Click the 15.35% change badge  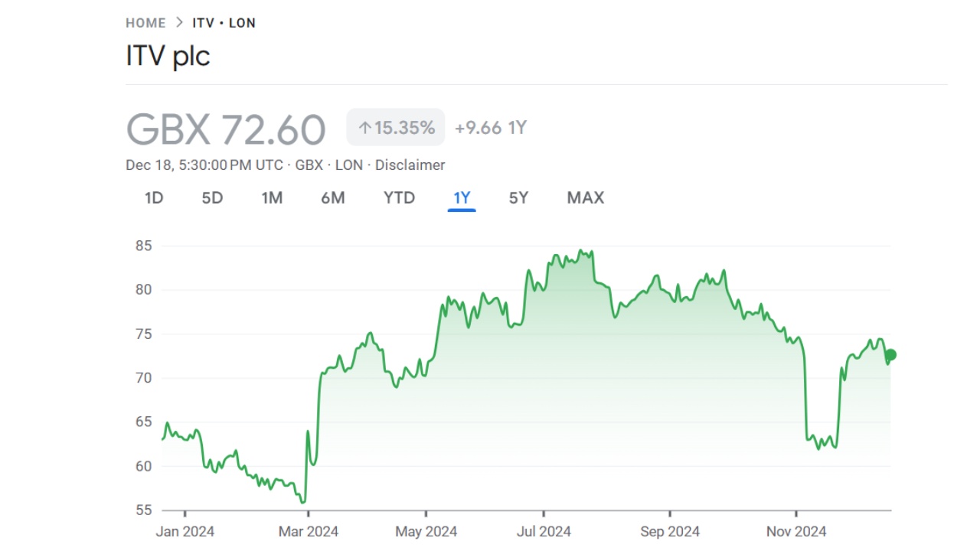point(396,128)
